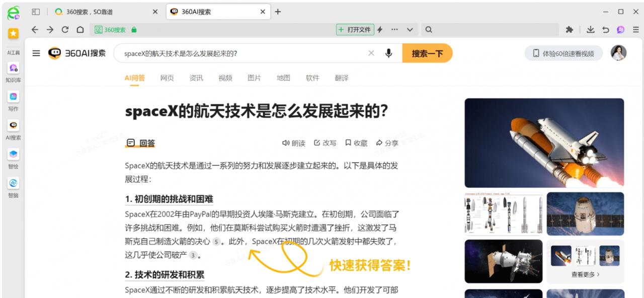The width and height of the screenshot is (644, 298).
Task: Go forward to the next page
Action: click(x=50, y=30)
